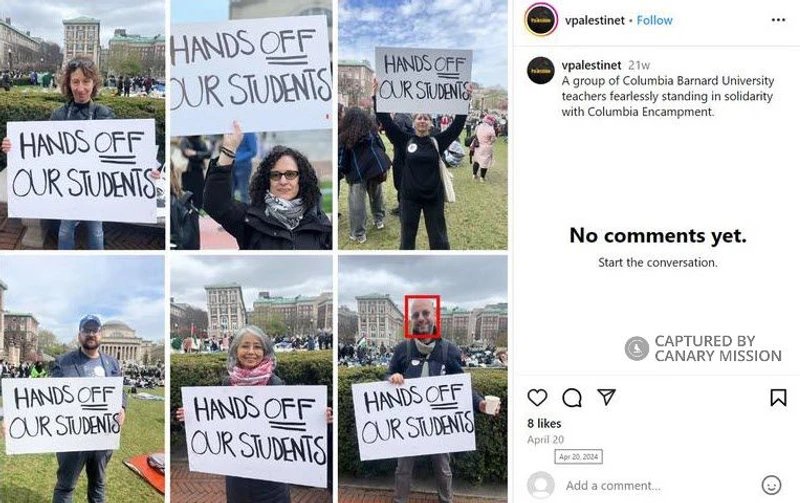Follow the vpalestinet account

(655, 20)
